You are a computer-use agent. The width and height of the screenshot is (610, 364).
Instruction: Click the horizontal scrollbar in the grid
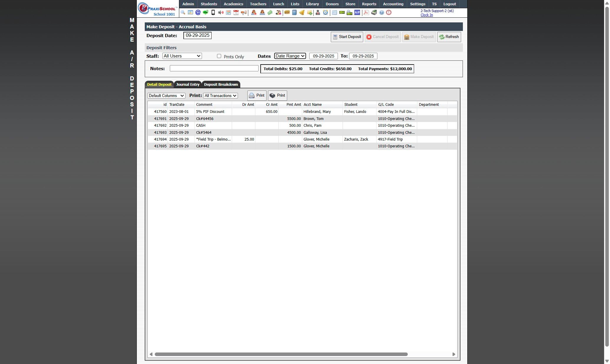pos(281,354)
